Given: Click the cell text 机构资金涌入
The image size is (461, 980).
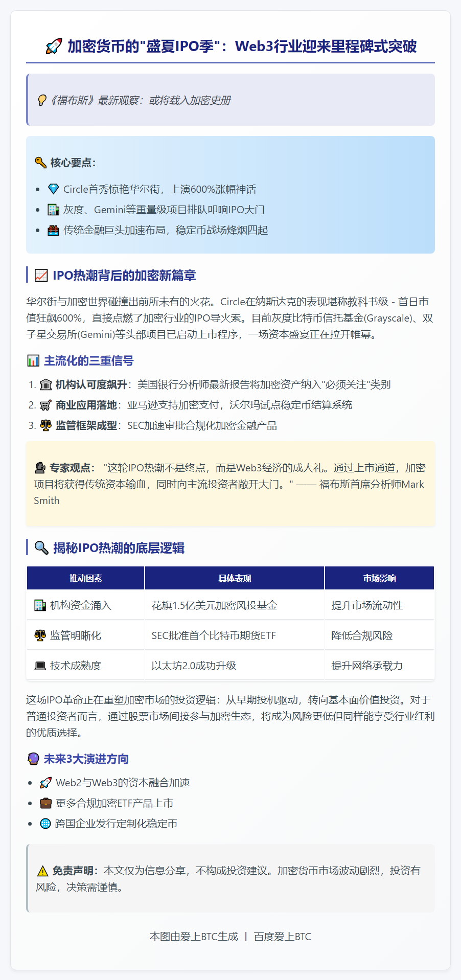Looking at the screenshot, I should (x=81, y=605).
